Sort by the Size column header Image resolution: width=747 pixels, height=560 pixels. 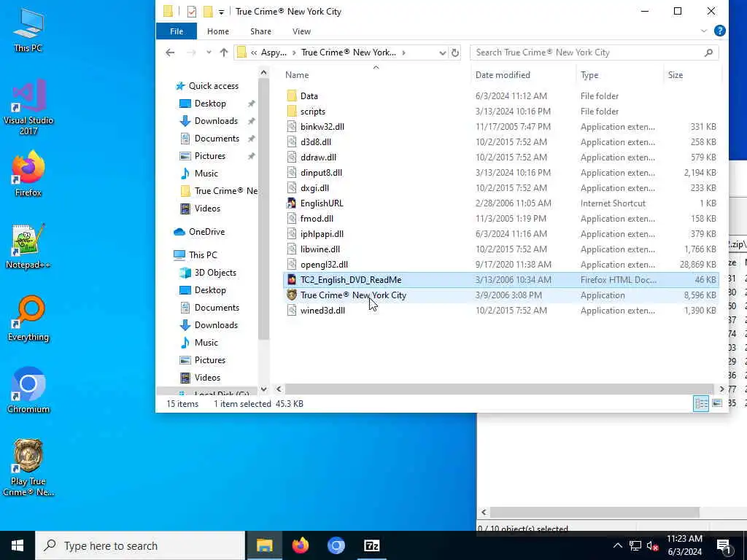click(x=692, y=75)
